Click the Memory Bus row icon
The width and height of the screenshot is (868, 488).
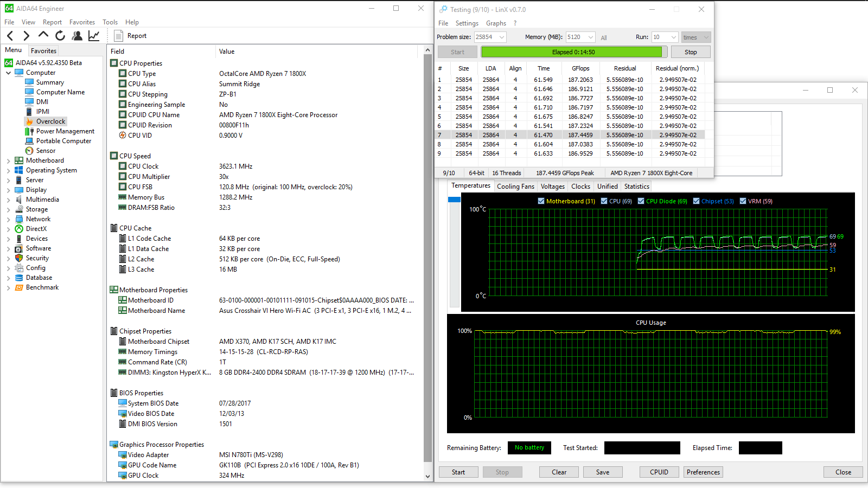123,197
